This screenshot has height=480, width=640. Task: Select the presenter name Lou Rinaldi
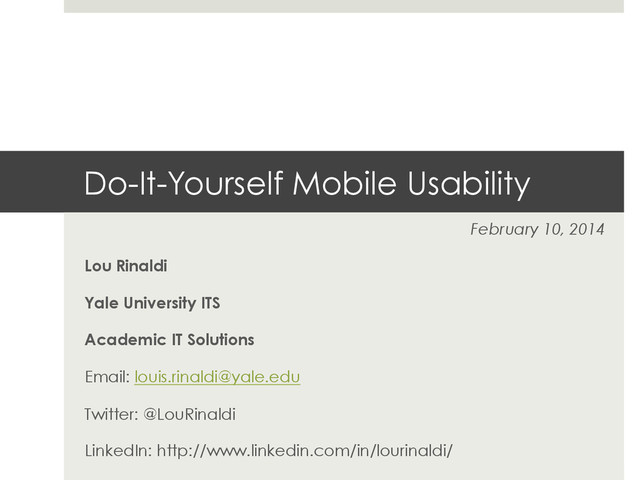[126, 266]
